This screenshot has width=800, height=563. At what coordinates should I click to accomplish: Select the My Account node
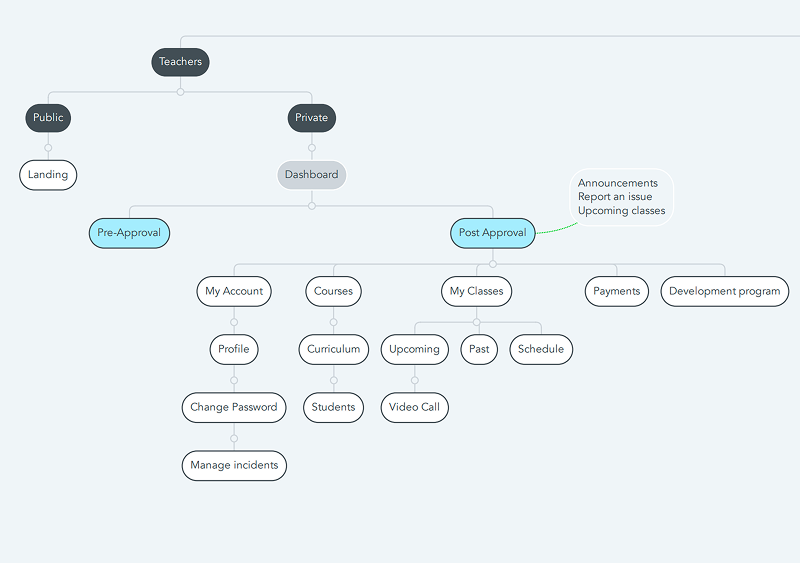(x=234, y=291)
